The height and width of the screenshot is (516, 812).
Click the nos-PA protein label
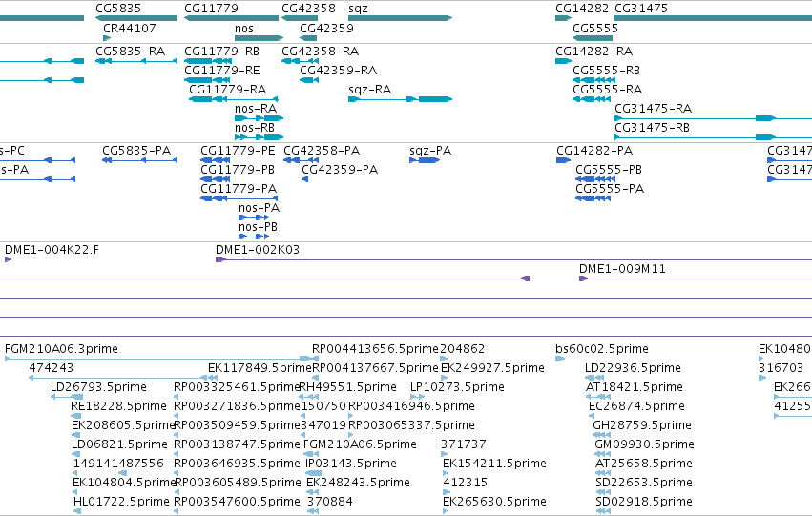[259, 208]
